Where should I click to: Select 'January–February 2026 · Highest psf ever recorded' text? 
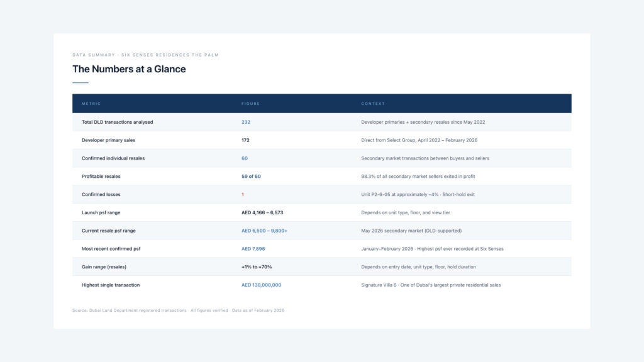432,248
